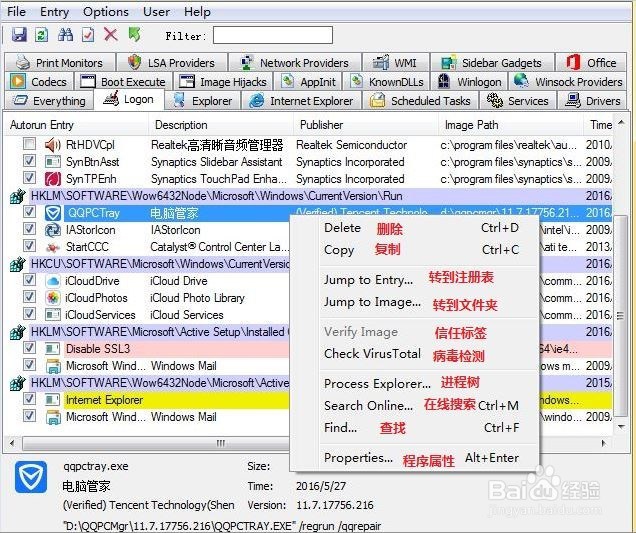
Task: Switch to the Image Hijacks tab
Action: click(223, 82)
